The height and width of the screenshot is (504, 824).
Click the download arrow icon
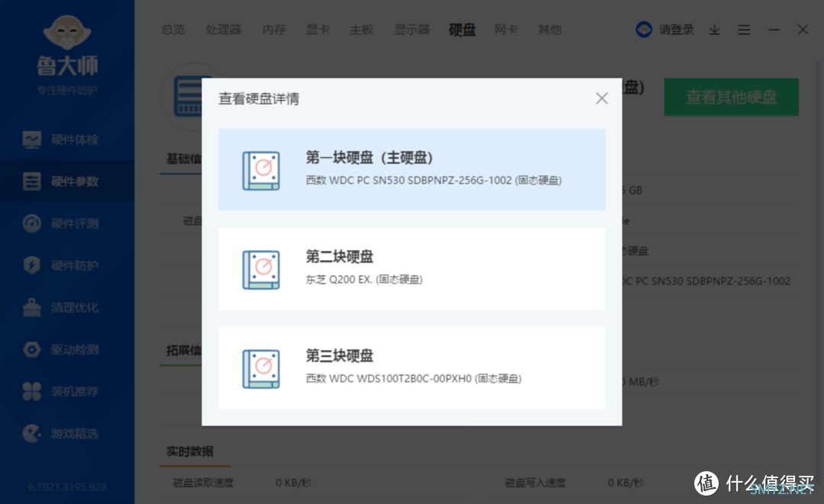715,30
